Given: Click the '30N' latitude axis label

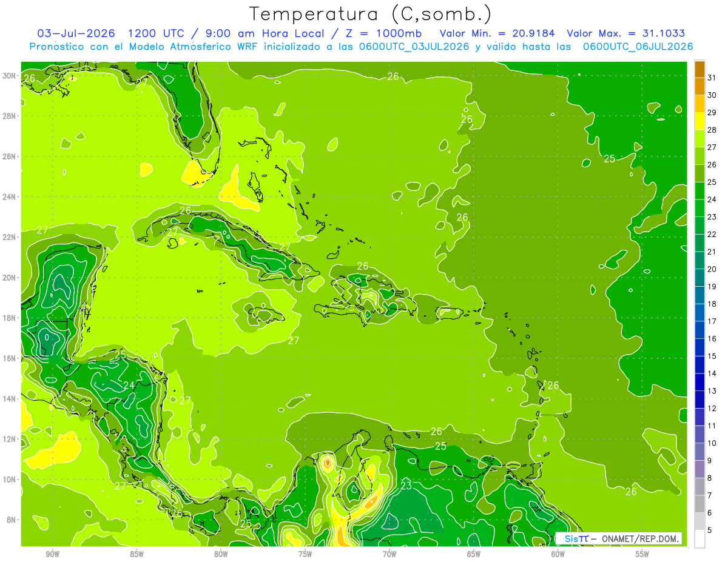Looking at the screenshot, I should pos(10,75).
